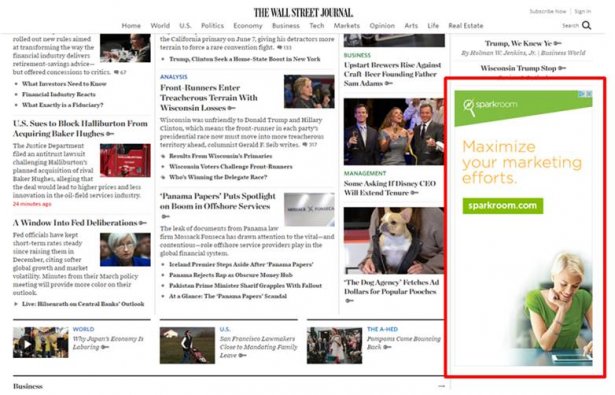
Task: Click the Business section arrow at bottom
Action: point(441,386)
